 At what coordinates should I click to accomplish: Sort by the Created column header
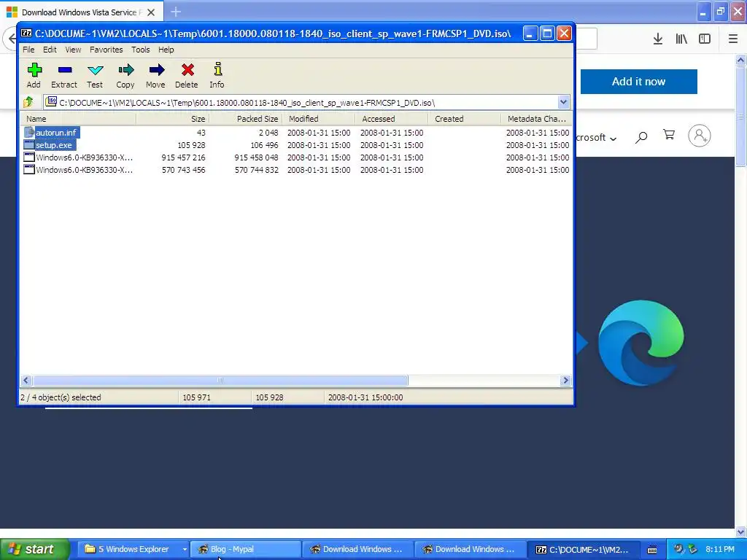click(x=465, y=119)
